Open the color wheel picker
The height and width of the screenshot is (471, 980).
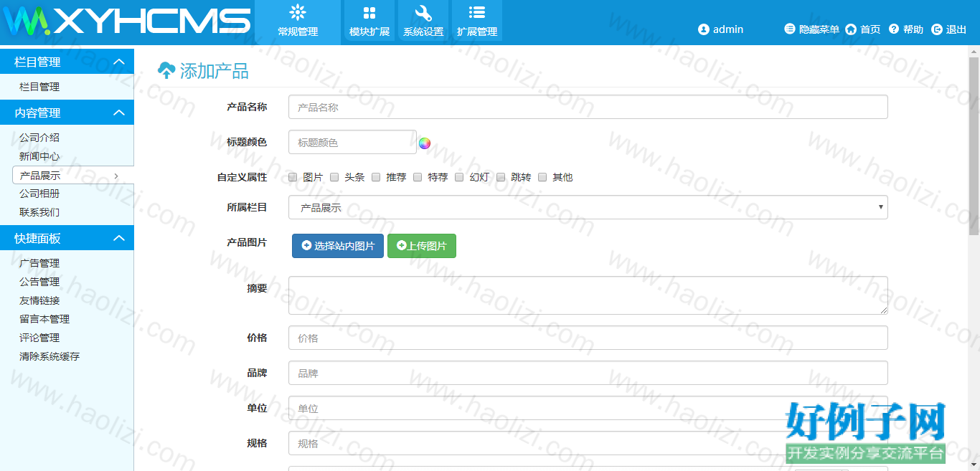pyautogui.click(x=425, y=143)
